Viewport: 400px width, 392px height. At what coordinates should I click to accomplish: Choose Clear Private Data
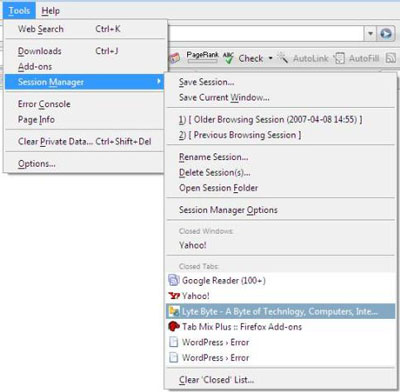click(x=85, y=141)
